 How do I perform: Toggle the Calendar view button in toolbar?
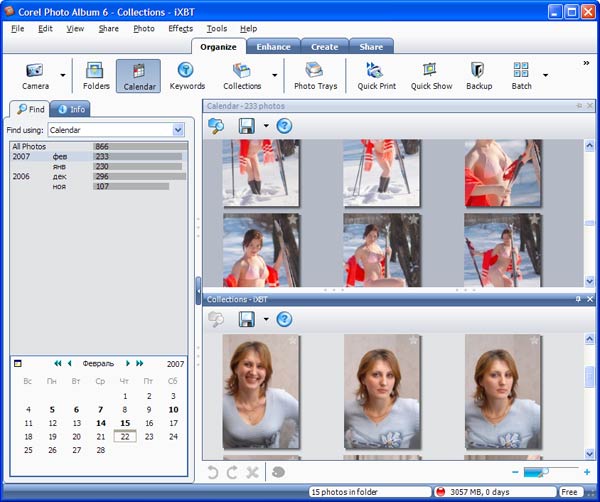click(138, 76)
